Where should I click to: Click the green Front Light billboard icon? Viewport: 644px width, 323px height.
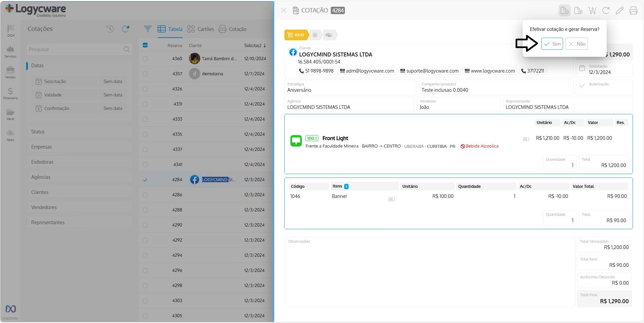[296, 141]
